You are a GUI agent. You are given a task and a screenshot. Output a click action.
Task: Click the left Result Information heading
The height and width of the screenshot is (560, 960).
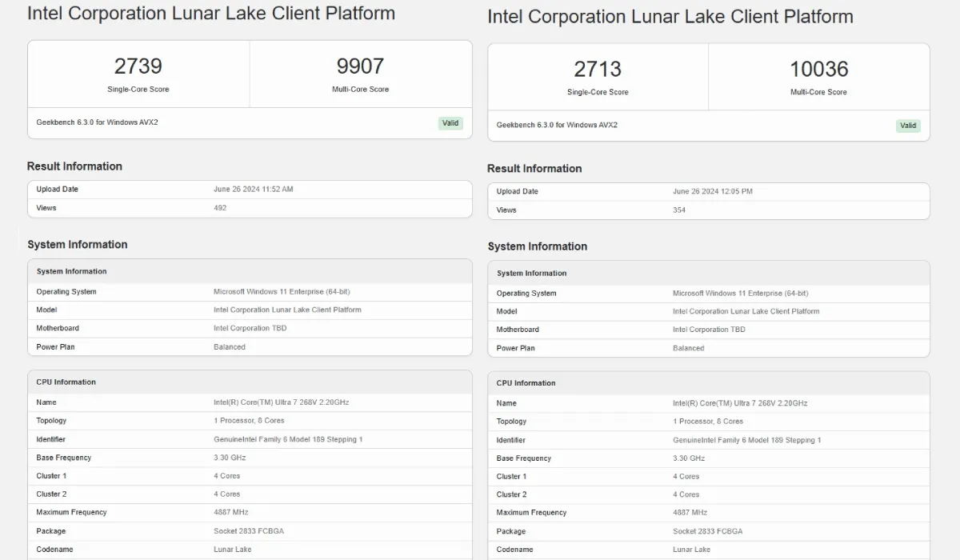(x=74, y=166)
